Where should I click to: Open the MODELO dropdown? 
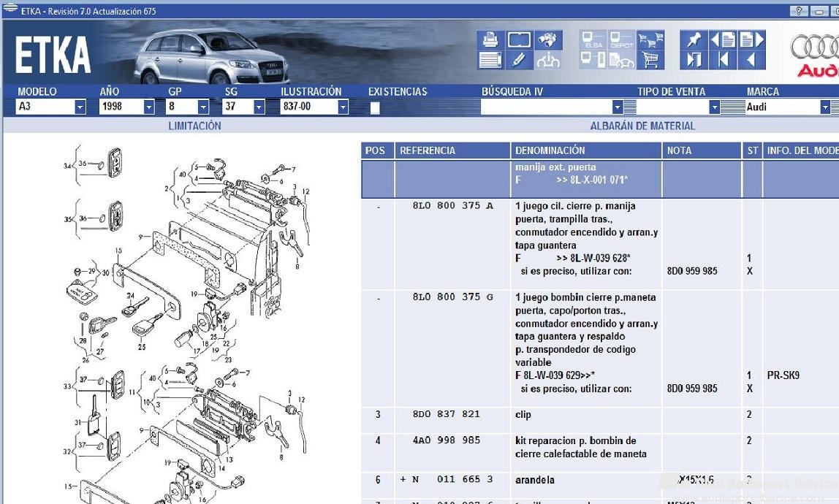(80, 107)
